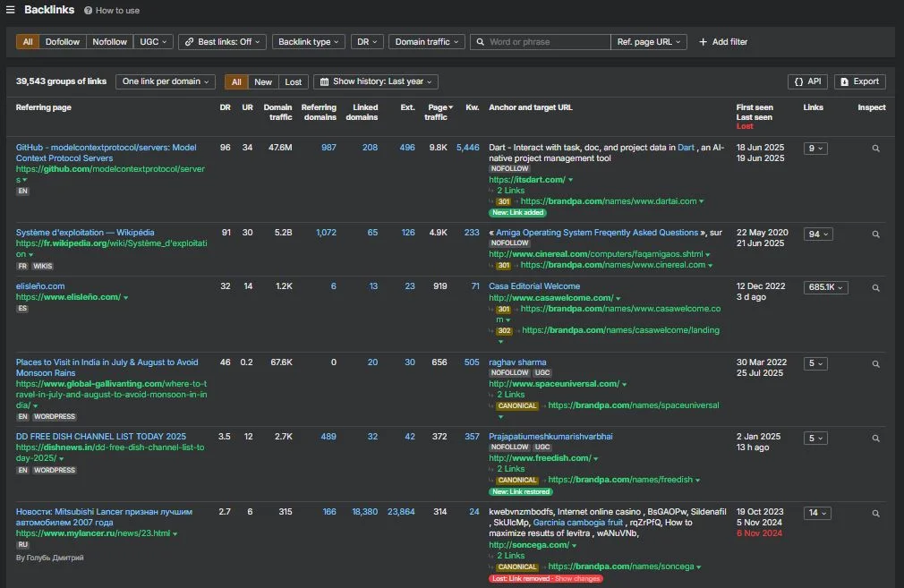The width and height of the screenshot is (904, 588).
Task: Expand 2 Links under spaceuniversal.com
Action: 511,395
